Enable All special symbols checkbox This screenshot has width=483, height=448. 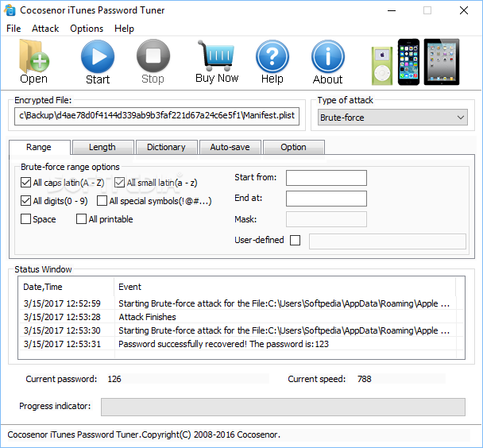tap(102, 201)
